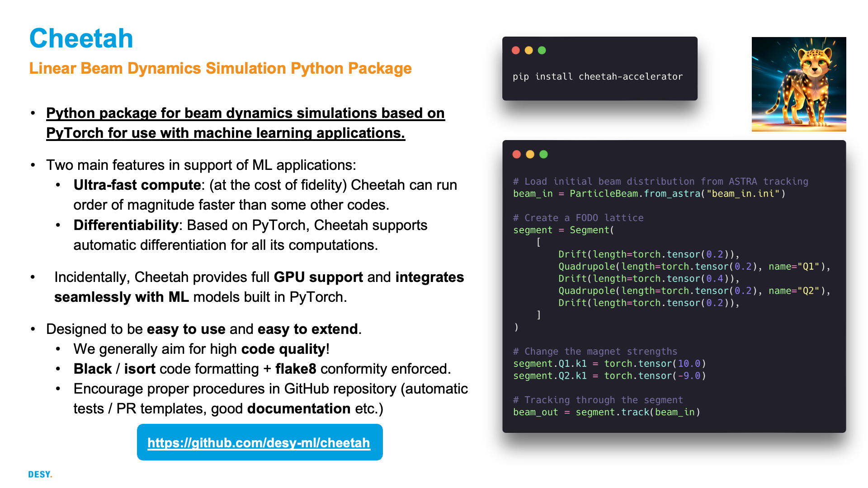
Task: Click the yellow dot in the Python code window
Action: [x=530, y=154]
